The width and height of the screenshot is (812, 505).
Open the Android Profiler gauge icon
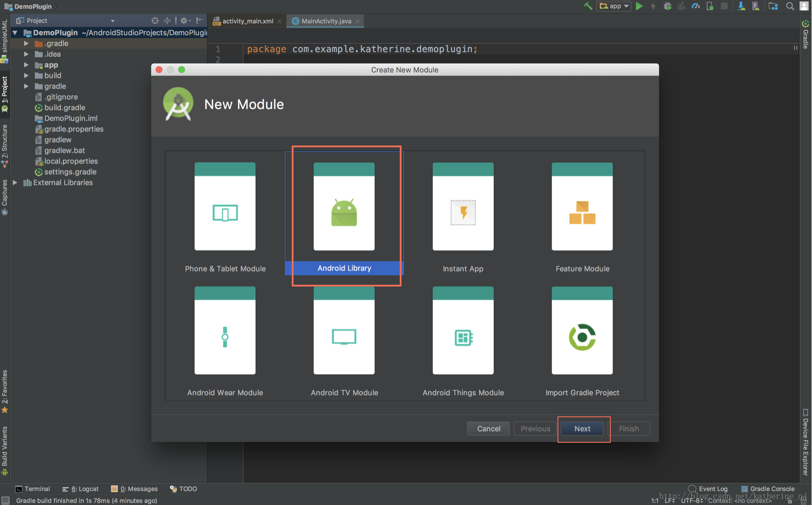coord(695,6)
